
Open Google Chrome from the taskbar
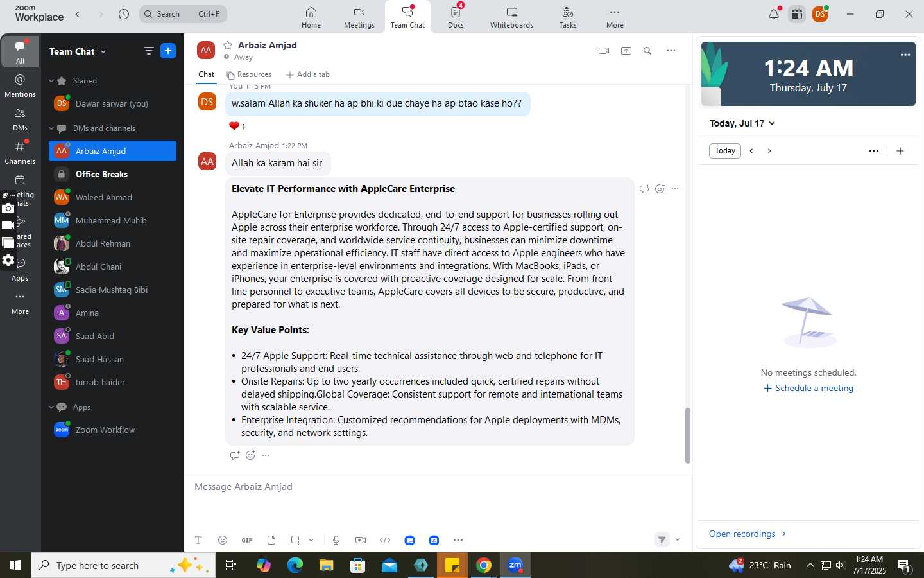[484, 565]
